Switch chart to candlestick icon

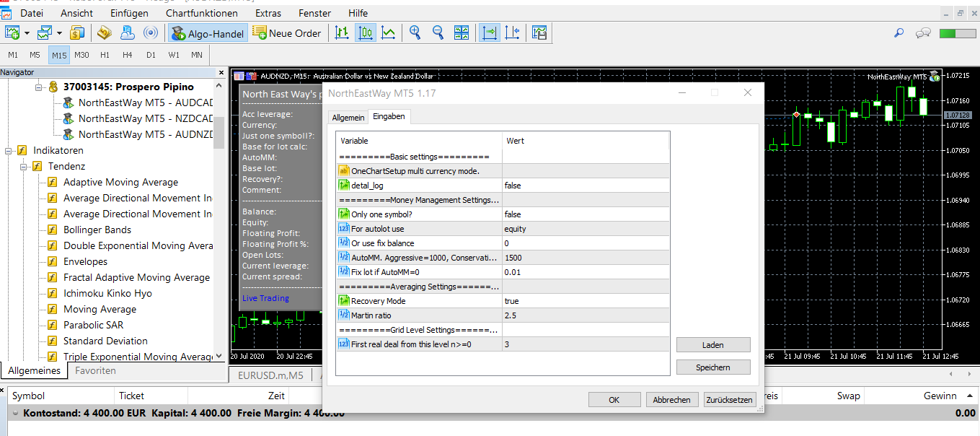[365, 32]
